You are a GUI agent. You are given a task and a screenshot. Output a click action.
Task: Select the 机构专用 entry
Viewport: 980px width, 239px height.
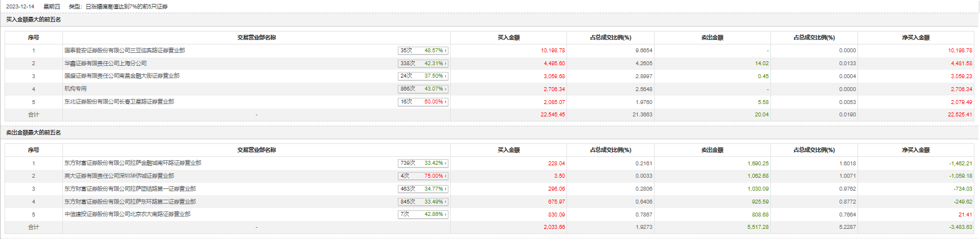click(75, 89)
